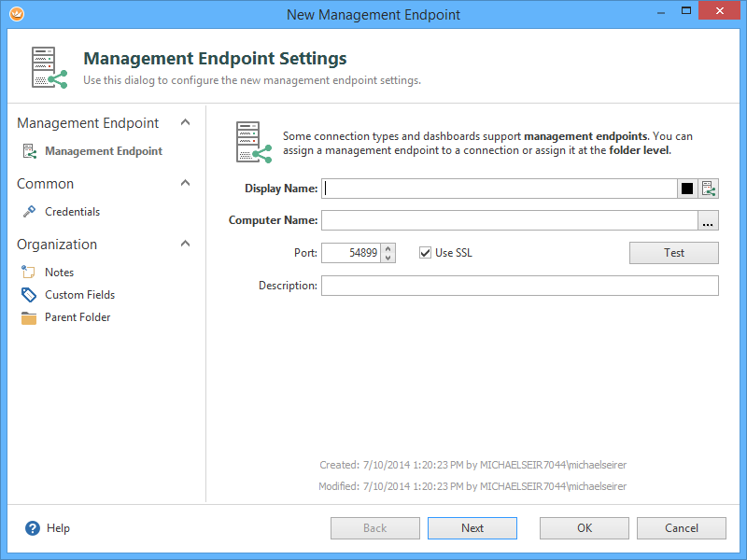
Task: Click the Next button
Action: coord(472,528)
